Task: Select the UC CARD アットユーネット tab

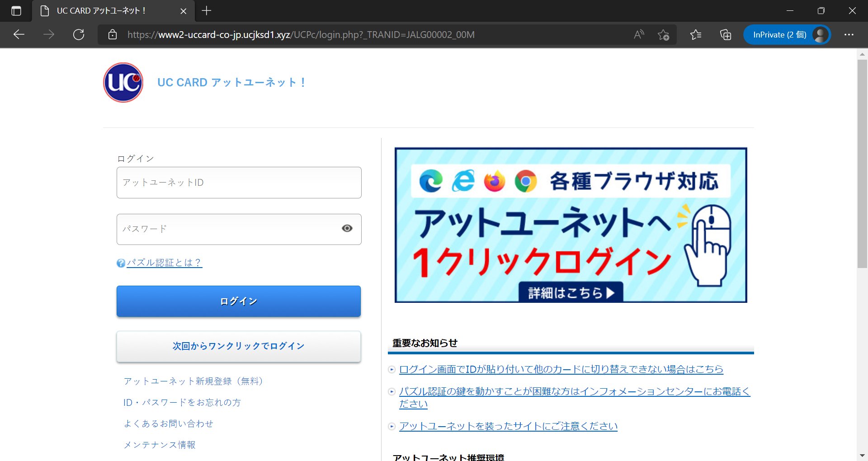Action: pos(113,11)
